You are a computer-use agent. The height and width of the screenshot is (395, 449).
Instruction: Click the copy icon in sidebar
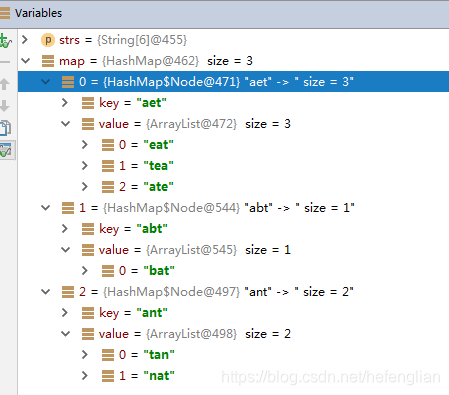(x=6, y=128)
